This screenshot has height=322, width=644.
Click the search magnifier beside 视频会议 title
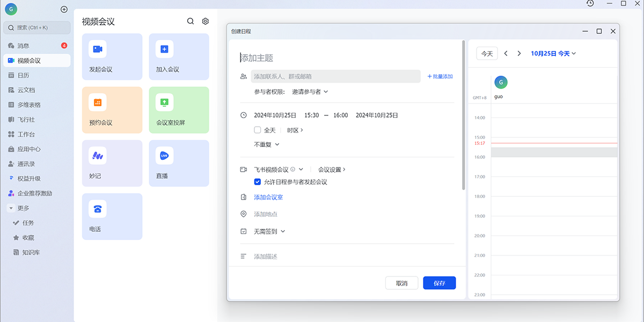click(x=191, y=21)
